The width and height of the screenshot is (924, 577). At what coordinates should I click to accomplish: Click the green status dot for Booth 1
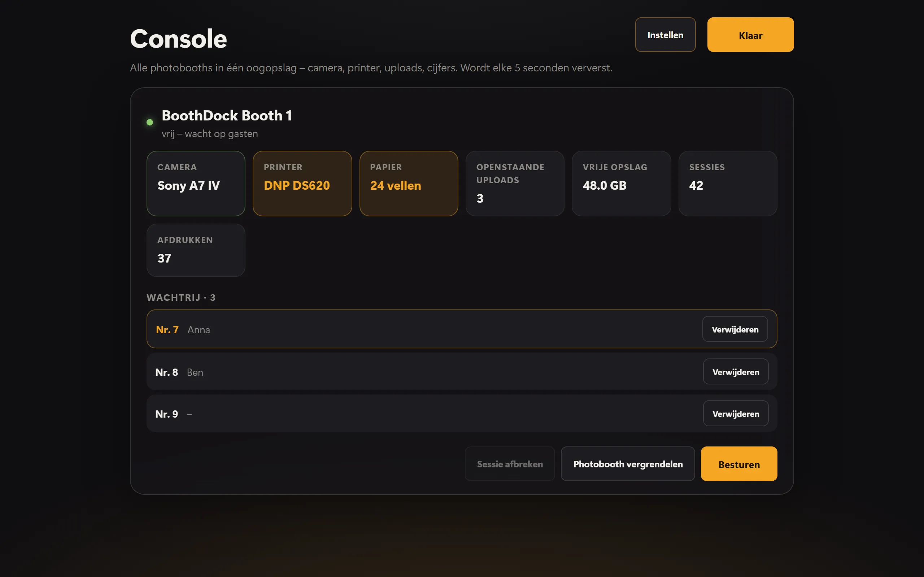[150, 122]
